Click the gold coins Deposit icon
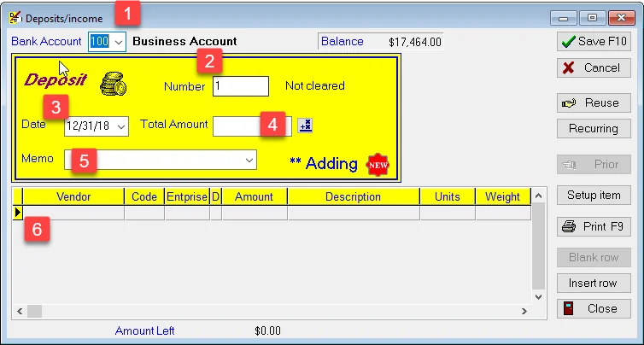 [x=114, y=84]
